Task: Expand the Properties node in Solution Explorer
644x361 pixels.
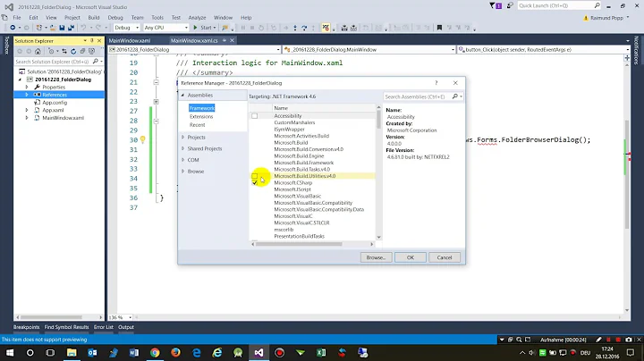Action: [x=27, y=87]
